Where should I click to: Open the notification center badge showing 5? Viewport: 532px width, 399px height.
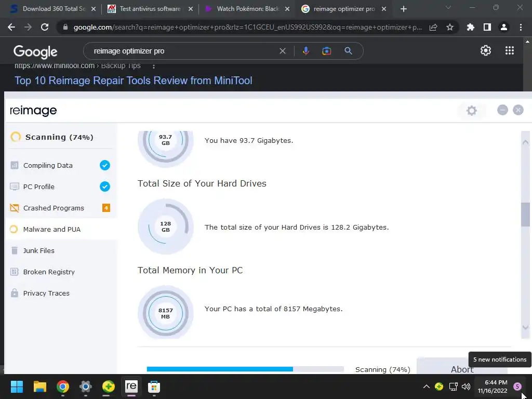517,386
